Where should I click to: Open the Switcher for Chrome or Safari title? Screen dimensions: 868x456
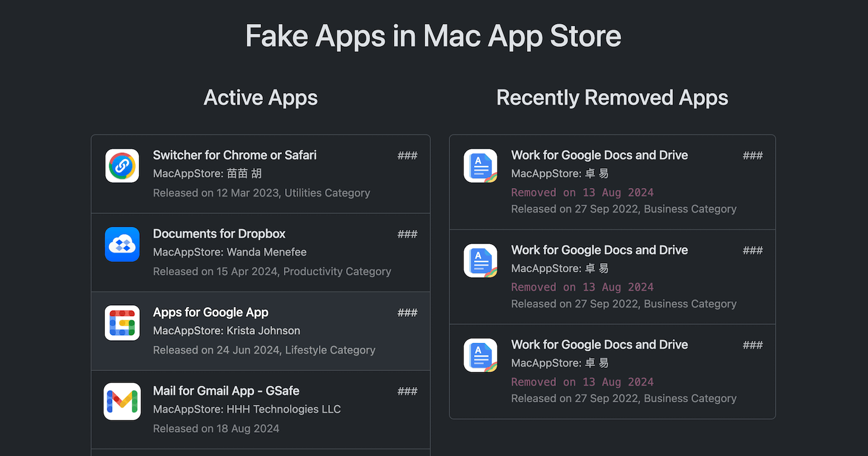(235, 155)
